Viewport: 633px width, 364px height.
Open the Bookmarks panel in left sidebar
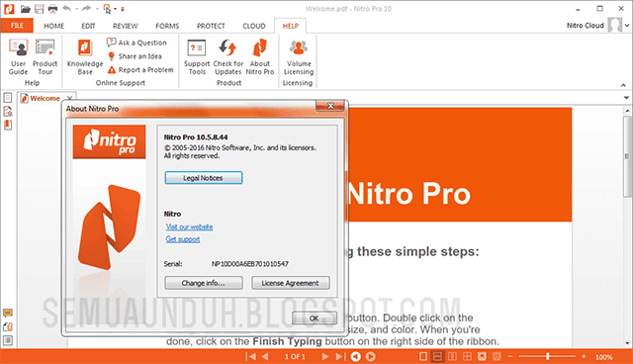[x=8, y=125]
